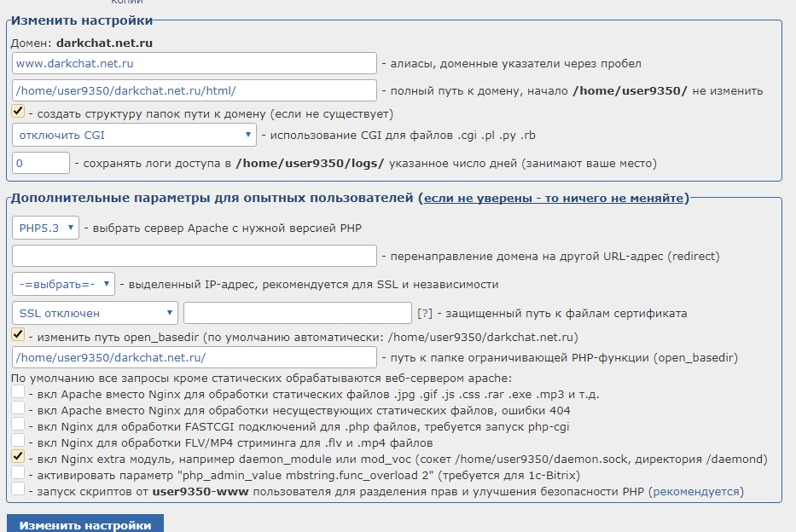The image size is (796, 532).
Task: Enable Nginx FLV/MP4 streaming checkbox
Action: tap(18, 440)
